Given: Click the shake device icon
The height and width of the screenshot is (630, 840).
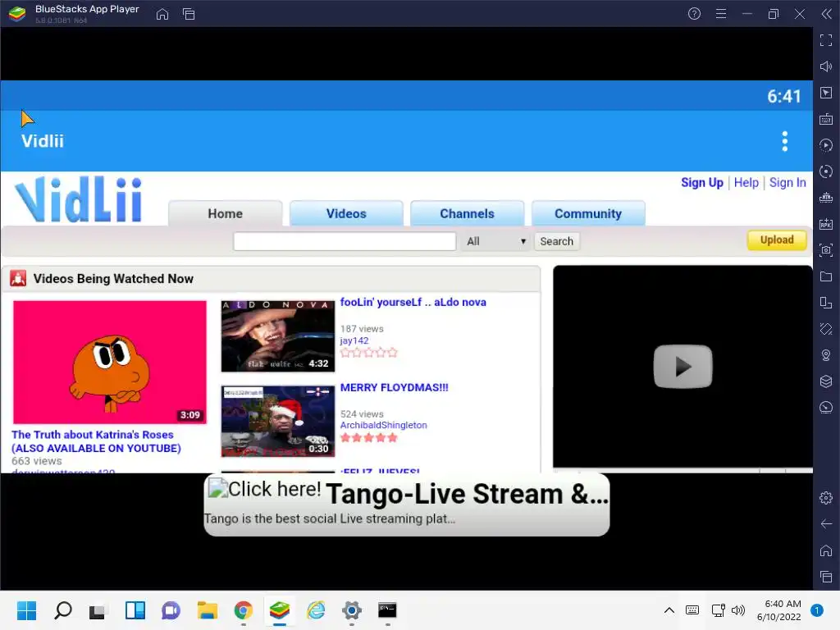Looking at the screenshot, I should click(825, 329).
